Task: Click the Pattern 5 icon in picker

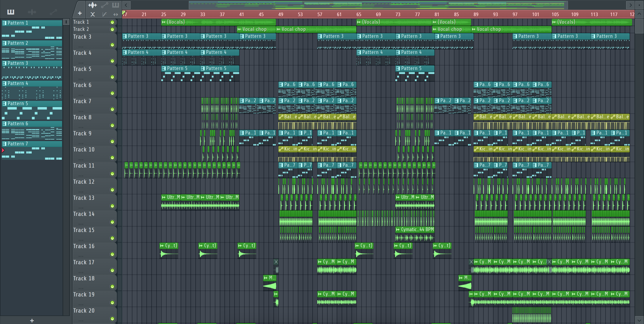Action: pyautogui.click(x=4, y=103)
